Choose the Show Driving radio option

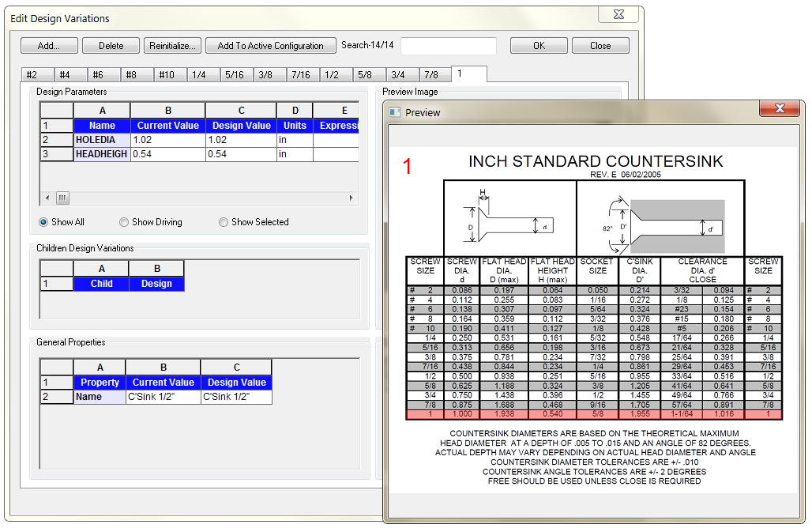coord(125,222)
